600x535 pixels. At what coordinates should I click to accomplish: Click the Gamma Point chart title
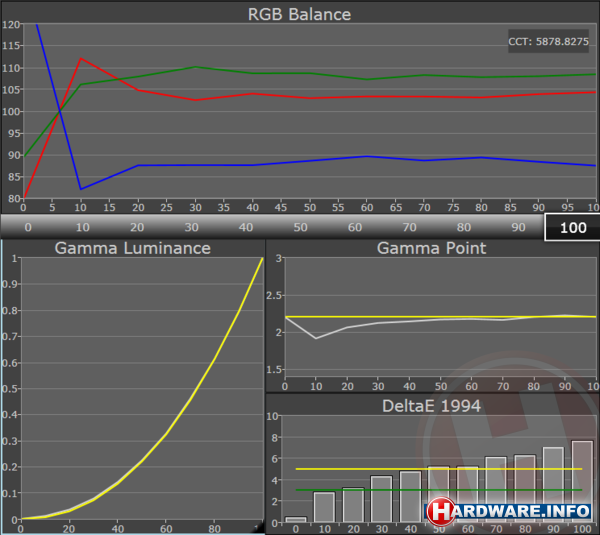coord(432,248)
